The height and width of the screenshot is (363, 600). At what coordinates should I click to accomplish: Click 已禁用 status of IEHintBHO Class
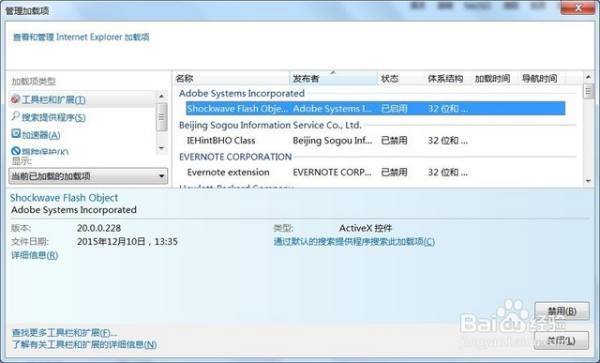tap(394, 140)
